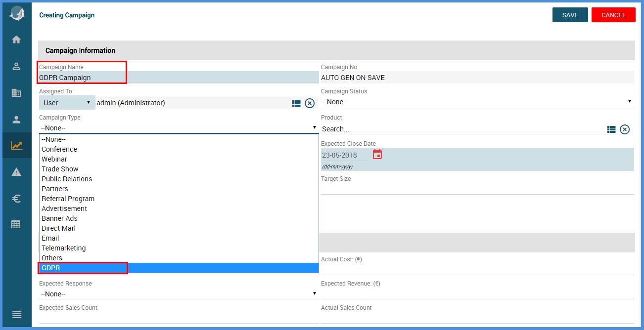Clear the Product field
This screenshot has height=330, width=644.
(x=625, y=129)
